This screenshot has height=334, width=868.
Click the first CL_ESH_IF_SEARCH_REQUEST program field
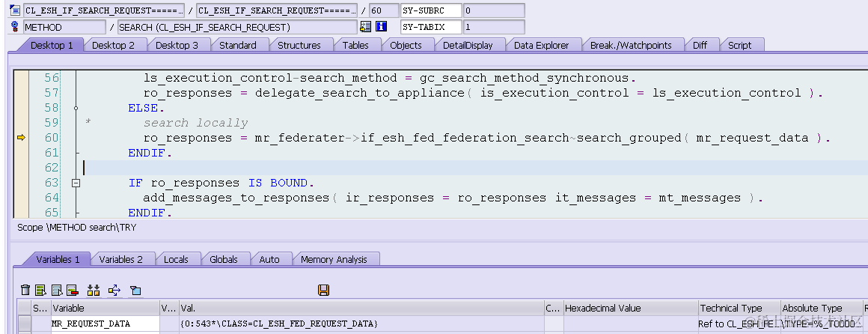click(103, 10)
